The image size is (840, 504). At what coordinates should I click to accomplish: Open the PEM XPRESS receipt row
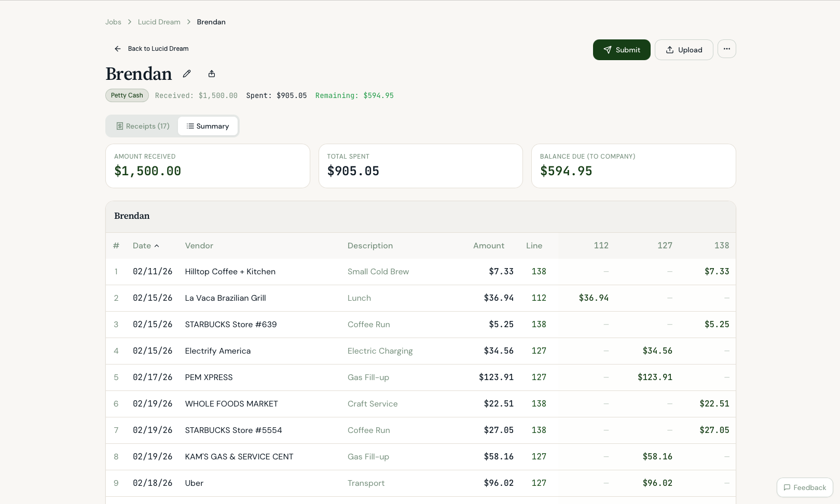(209, 377)
